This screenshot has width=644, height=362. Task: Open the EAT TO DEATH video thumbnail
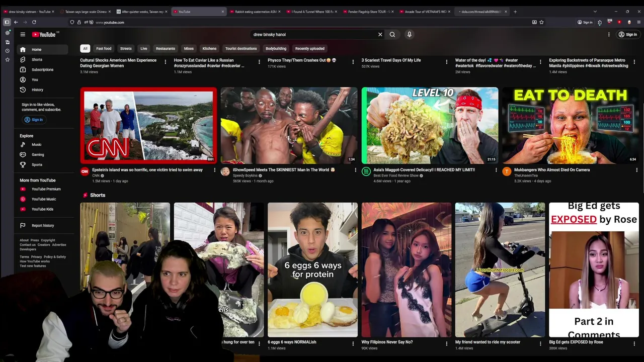click(x=570, y=126)
